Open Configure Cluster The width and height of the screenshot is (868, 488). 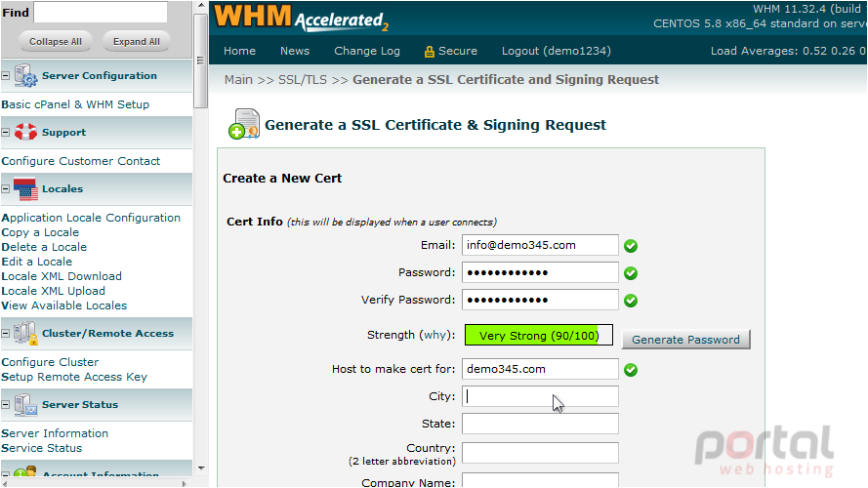(50, 362)
